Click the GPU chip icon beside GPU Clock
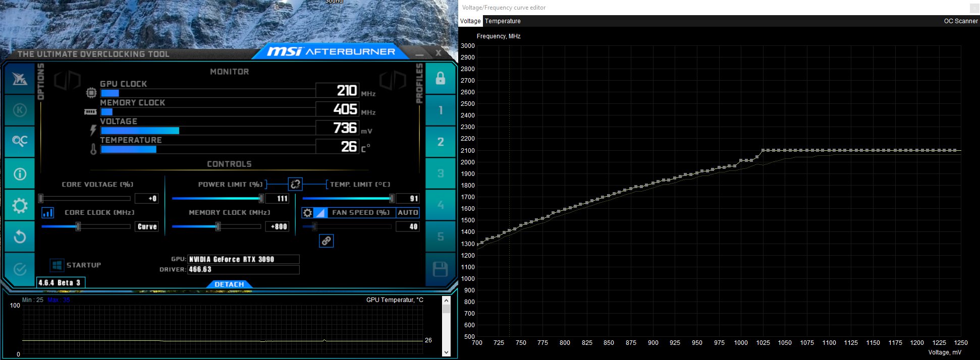The height and width of the screenshot is (360, 980). [x=91, y=93]
